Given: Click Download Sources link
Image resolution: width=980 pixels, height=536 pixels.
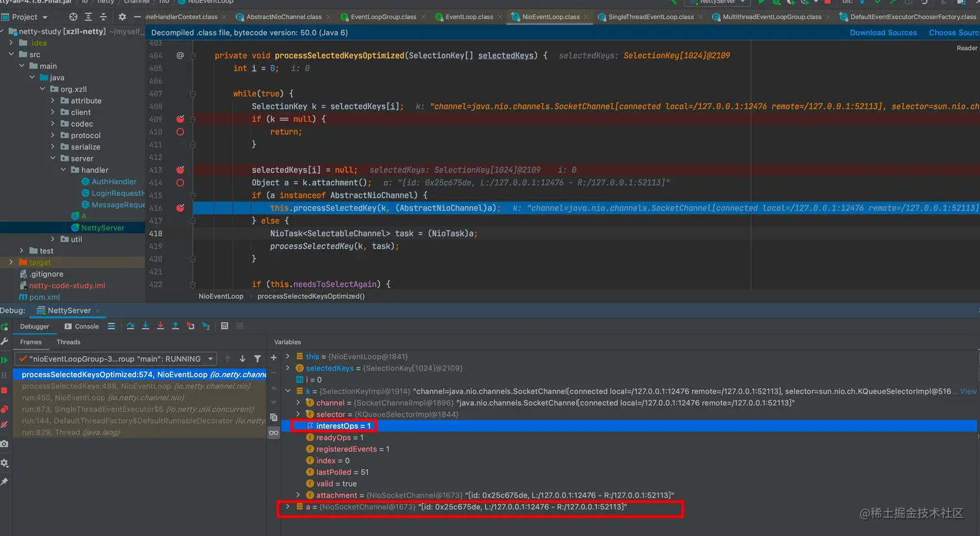Looking at the screenshot, I should tap(883, 32).
